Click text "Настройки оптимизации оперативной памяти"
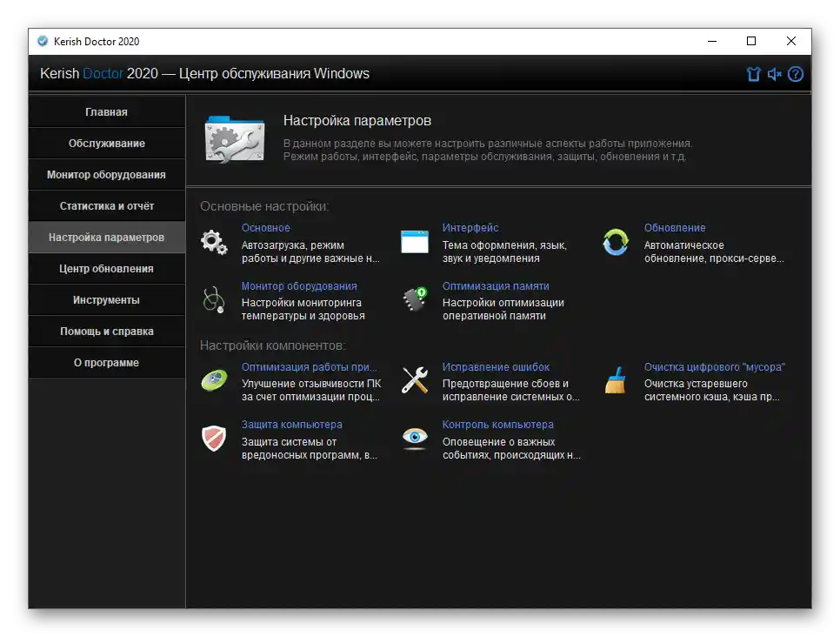The height and width of the screenshot is (637, 840). (503, 310)
